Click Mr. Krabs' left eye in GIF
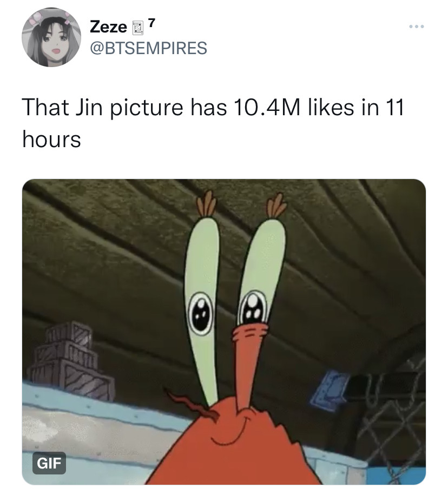448x495 pixels. pos(201,313)
